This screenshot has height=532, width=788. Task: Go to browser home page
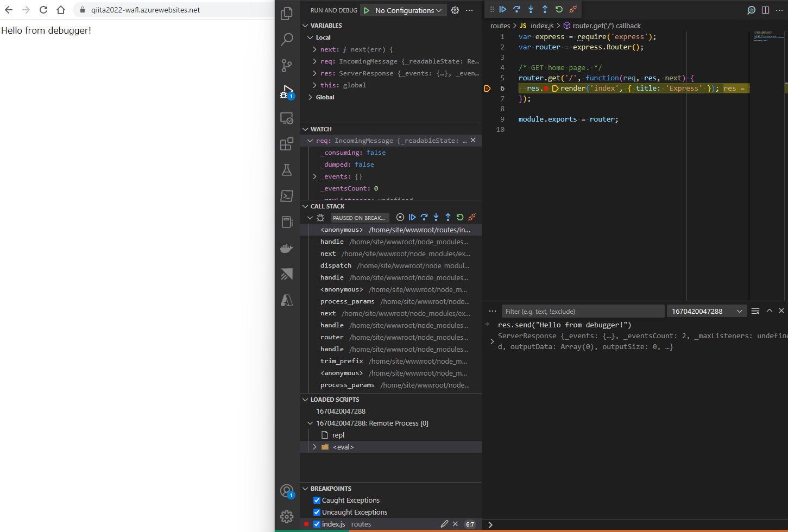[x=61, y=10]
